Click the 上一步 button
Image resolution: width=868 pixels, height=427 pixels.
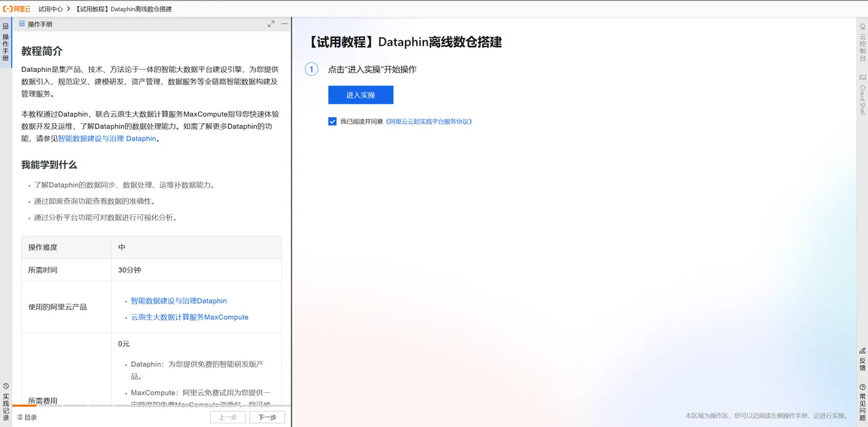228,418
